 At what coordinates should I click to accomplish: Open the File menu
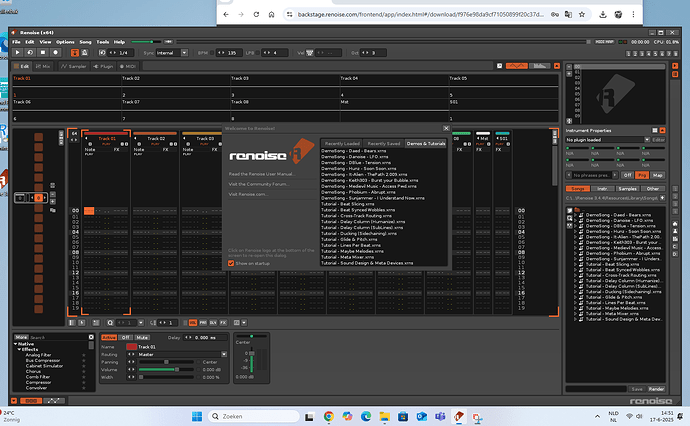tap(16, 42)
